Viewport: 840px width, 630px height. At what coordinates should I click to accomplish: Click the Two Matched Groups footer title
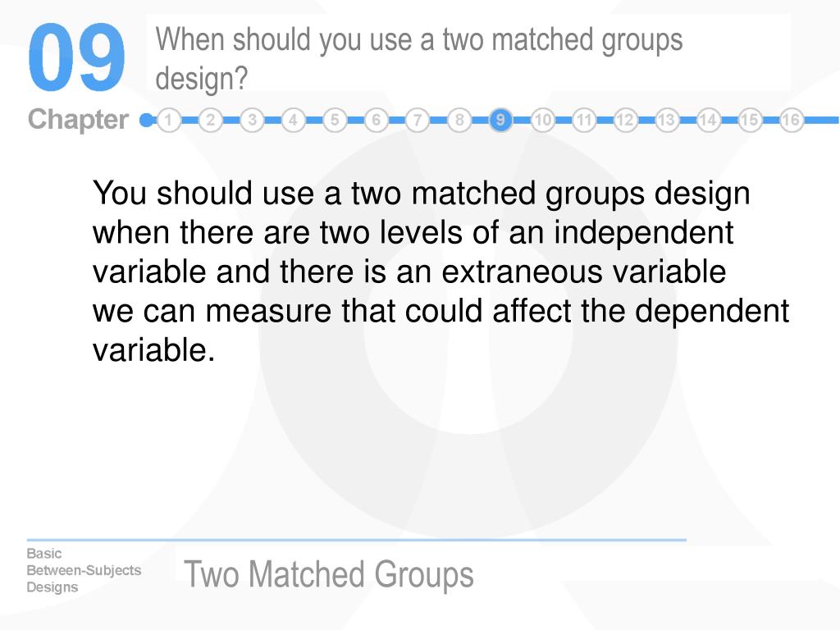(x=329, y=574)
